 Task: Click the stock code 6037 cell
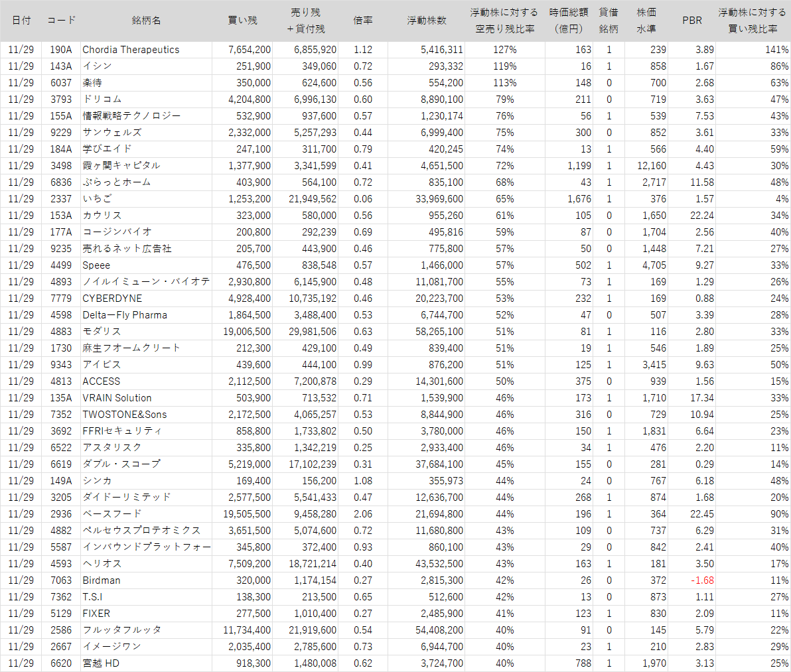61,83
